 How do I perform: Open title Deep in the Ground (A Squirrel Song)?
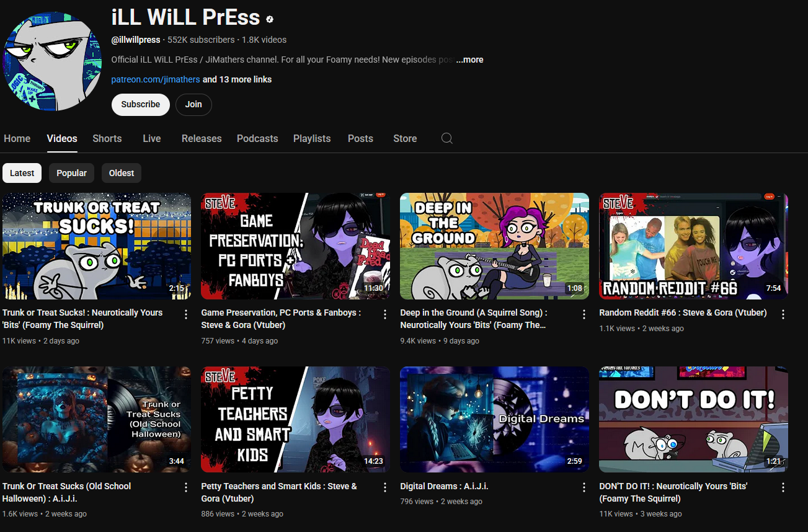pyautogui.click(x=474, y=319)
